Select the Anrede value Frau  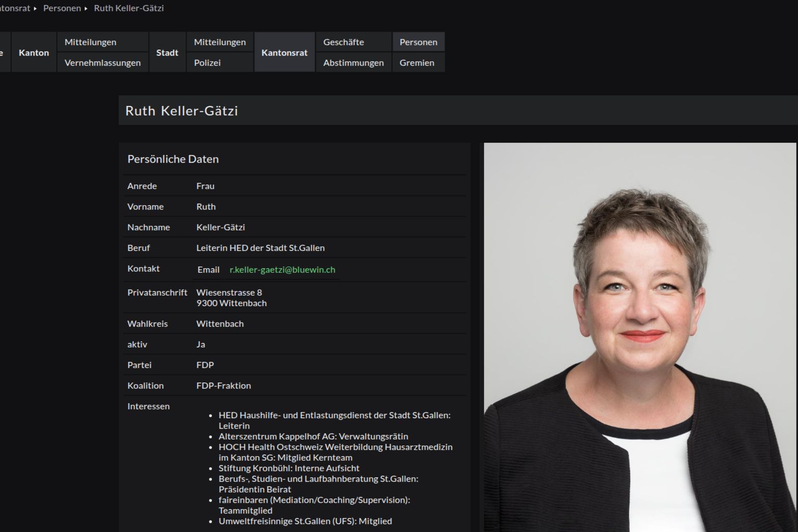205,186
